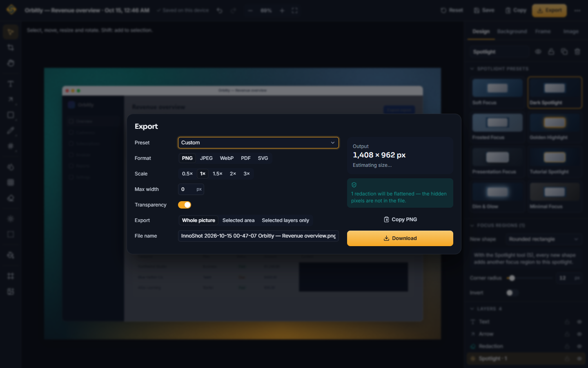The image size is (588, 368).
Task: Click the Reset button in top bar
Action: click(x=452, y=10)
